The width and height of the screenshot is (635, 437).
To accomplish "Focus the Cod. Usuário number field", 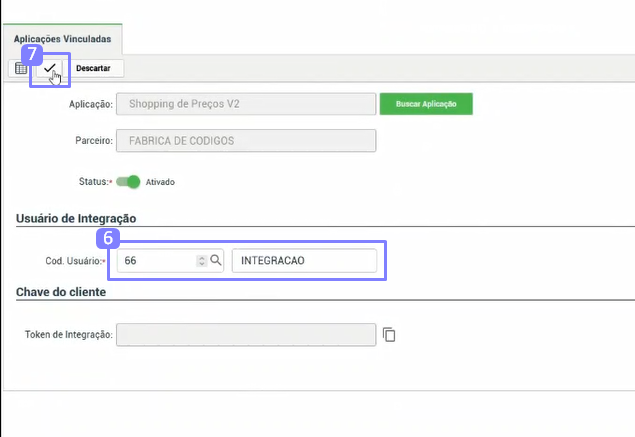I will click(x=157, y=260).
